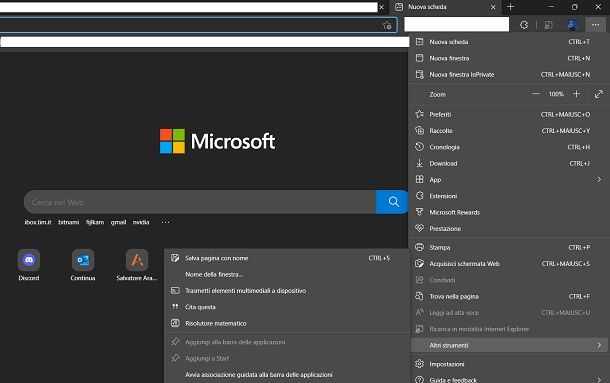
Task: Choose Trasmetti elementi multimediali a dispositivo
Action: 286,291
